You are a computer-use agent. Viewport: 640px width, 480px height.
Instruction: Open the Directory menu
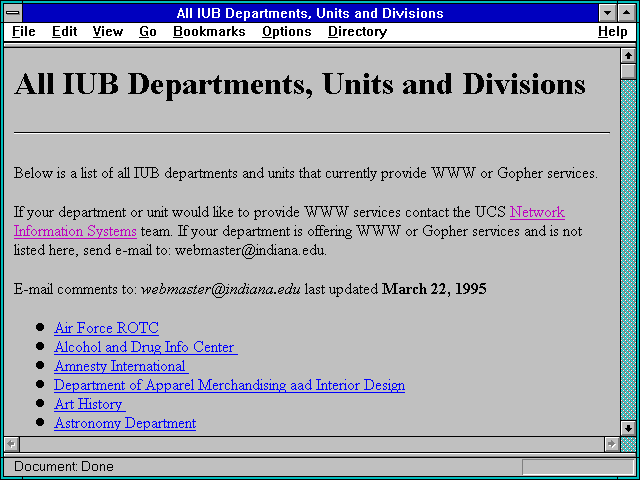point(358,32)
